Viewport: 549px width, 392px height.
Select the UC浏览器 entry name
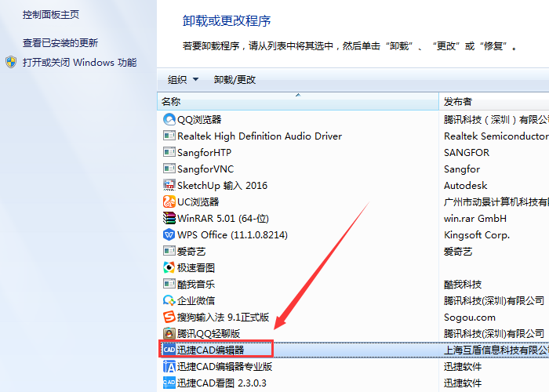[x=198, y=202]
